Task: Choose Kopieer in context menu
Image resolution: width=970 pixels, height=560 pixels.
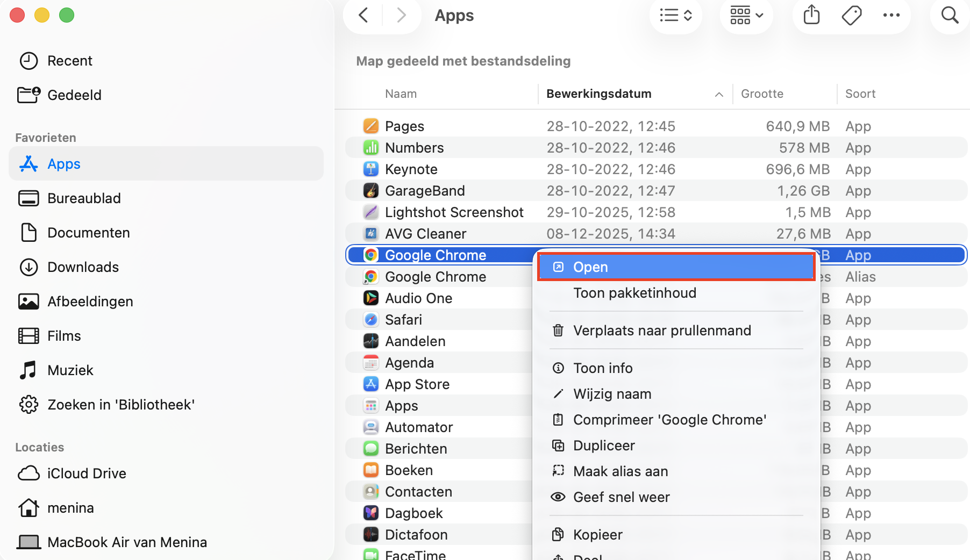Action: click(x=676, y=535)
